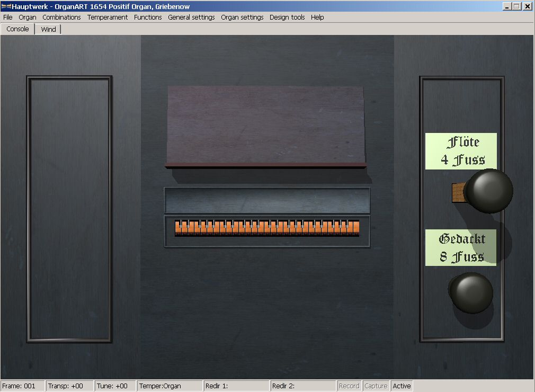Click the Temper:Organ status field

pyautogui.click(x=170, y=386)
